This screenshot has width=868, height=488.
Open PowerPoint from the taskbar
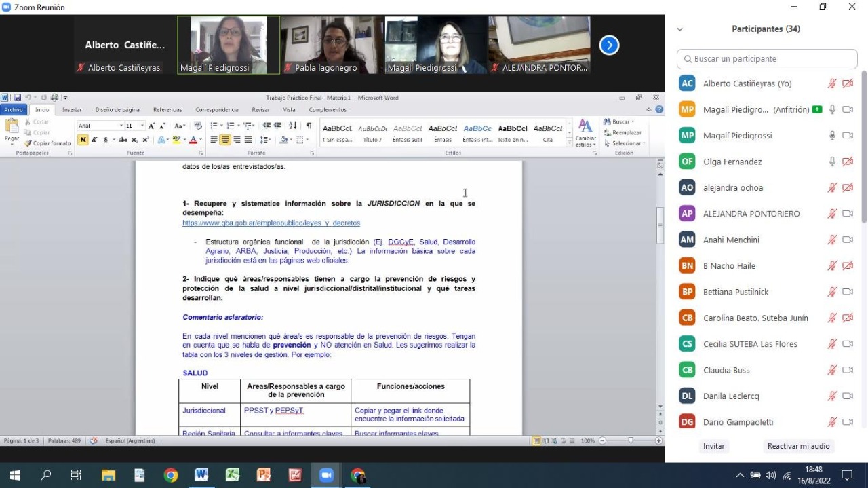(x=264, y=475)
